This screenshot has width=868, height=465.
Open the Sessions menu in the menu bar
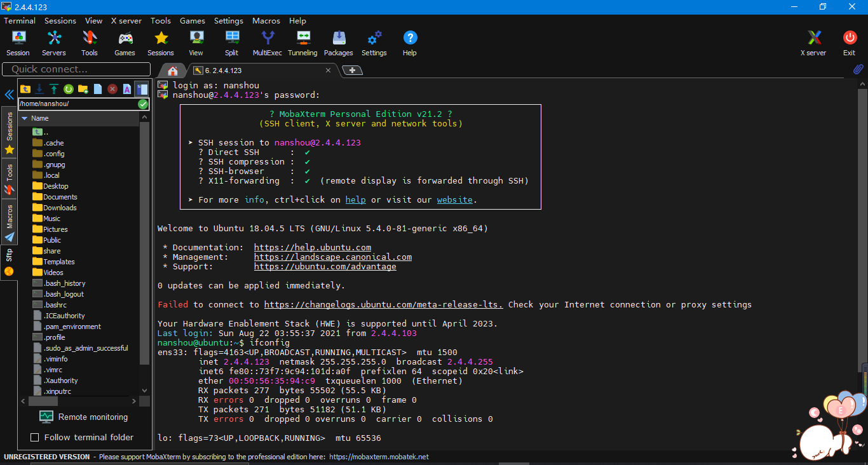click(x=60, y=20)
